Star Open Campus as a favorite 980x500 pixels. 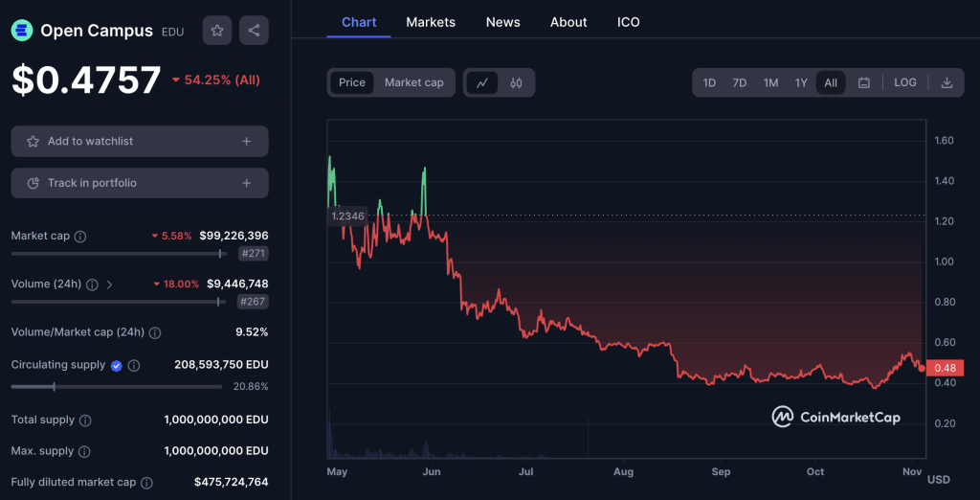(x=217, y=30)
